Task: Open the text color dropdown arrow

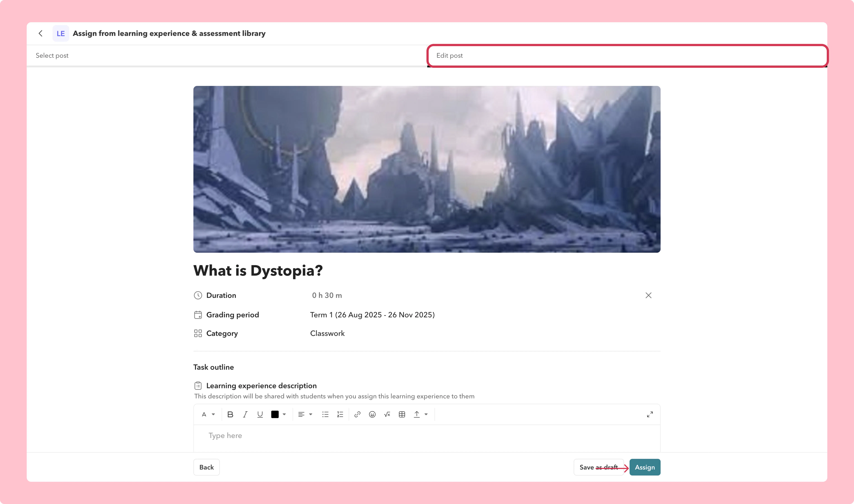Action: (x=284, y=414)
